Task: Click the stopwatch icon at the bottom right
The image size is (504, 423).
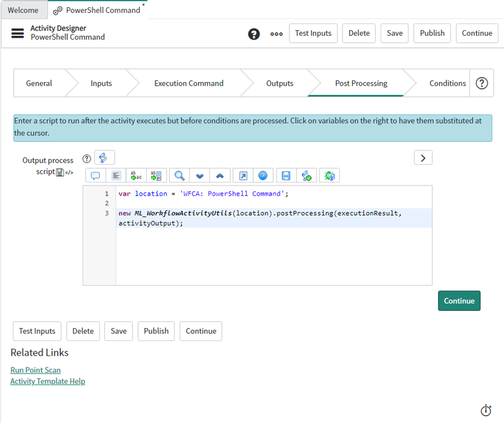Action: 485,410
